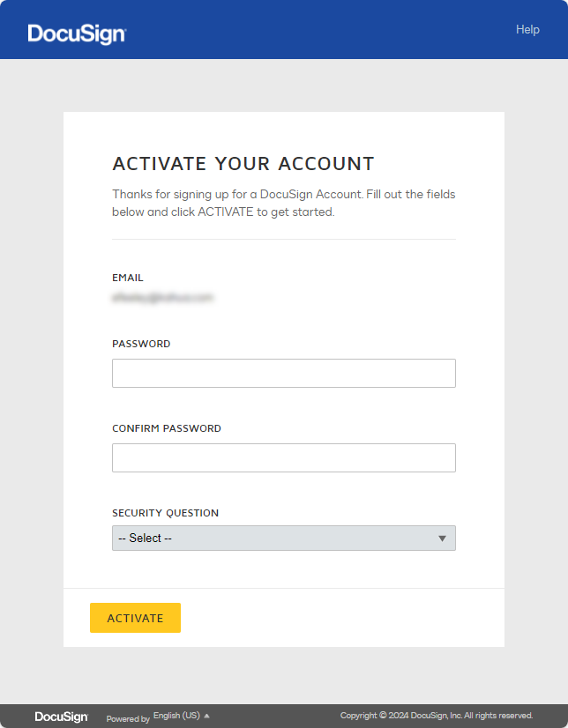Click the PASSWORD field label
This screenshot has width=568, height=728.
point(141,344)
